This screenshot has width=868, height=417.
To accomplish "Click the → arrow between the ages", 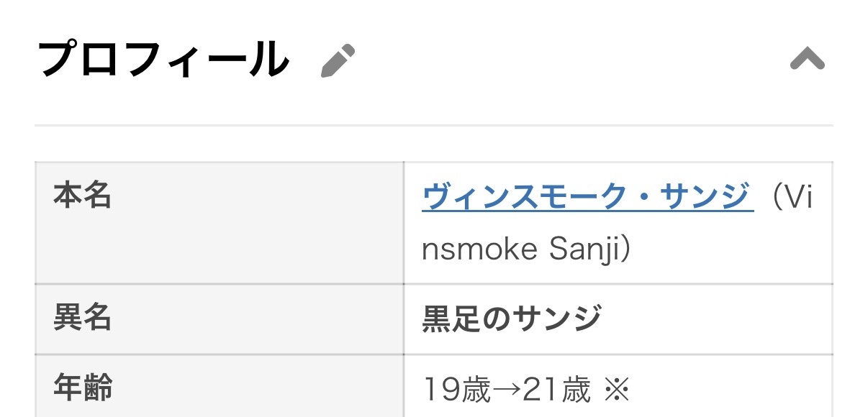I will (x=505, y=390).
